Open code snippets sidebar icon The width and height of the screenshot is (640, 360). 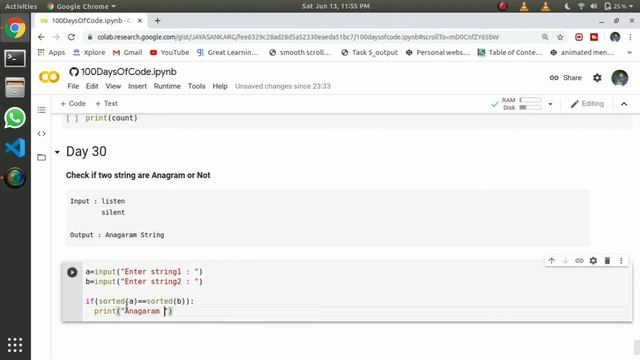tap(41, 133)
